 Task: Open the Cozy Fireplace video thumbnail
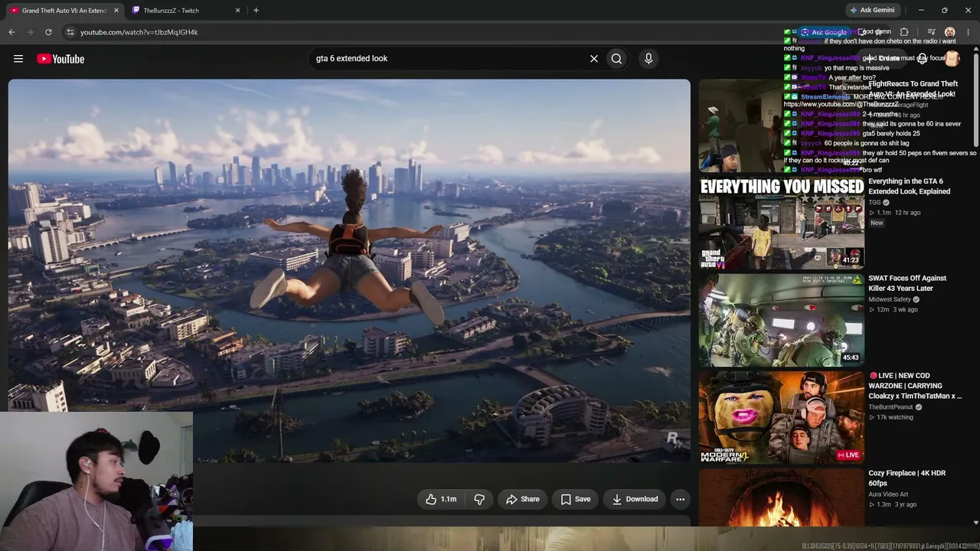(x=782, y=498)
